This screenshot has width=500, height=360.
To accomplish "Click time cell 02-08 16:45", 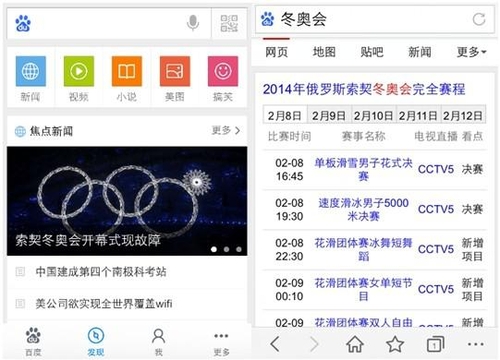I will [x=290, y=169].
